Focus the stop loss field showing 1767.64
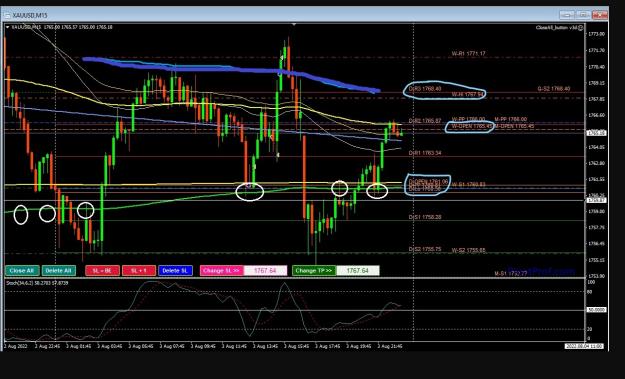Image resolution: width=625 pixels, height=379 pixels. click(x=265, y=271)
